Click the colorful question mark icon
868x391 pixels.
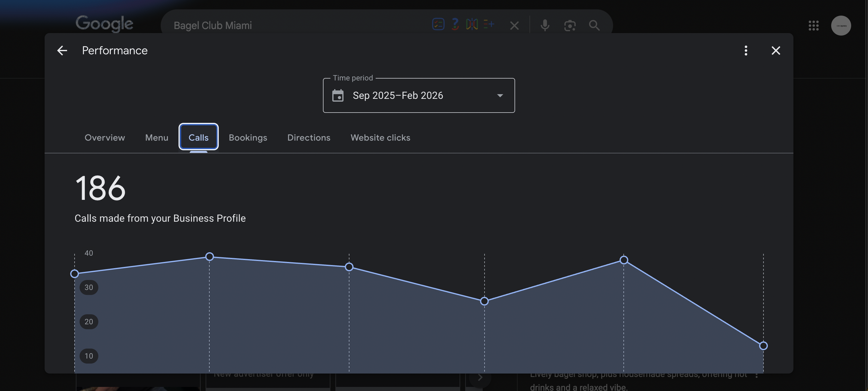[455, 24]
